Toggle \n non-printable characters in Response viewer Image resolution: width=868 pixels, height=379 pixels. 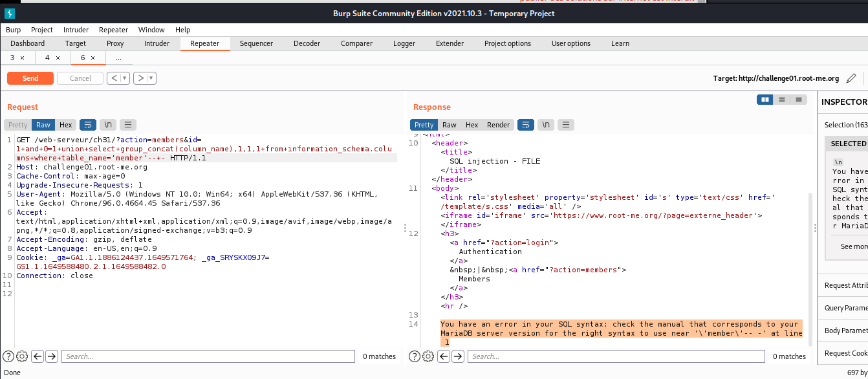click(x=546, y=125)
